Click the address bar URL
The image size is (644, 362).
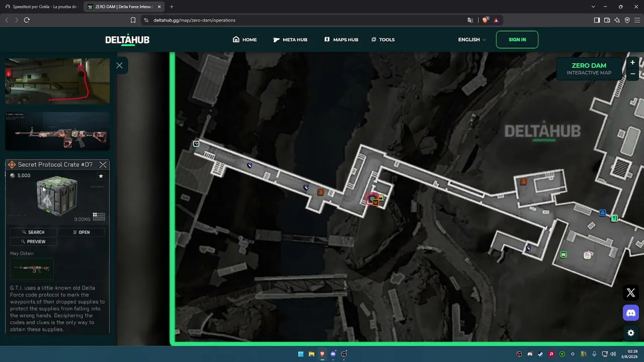click(194, 20)
